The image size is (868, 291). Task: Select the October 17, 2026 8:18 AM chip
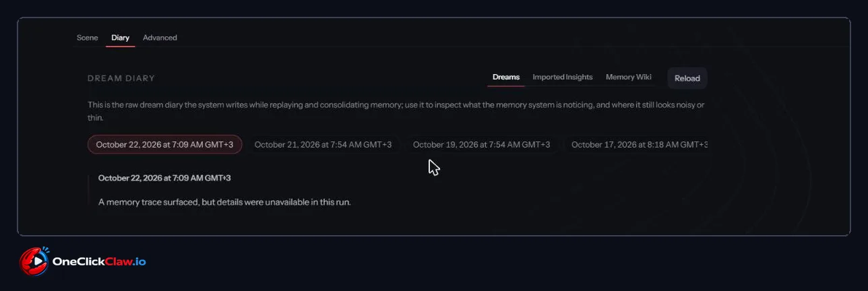tap(637, 144)
